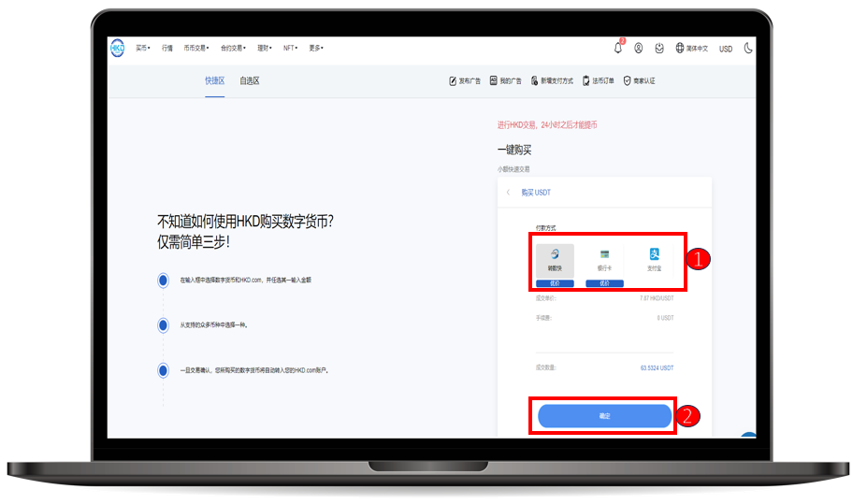Screen dimensions: 867x504
Task: Select 转数快 payment method
Action: coord(555,259)
